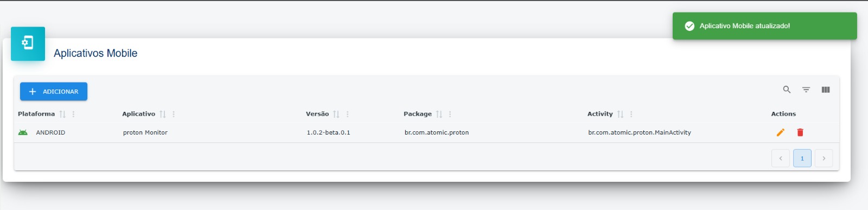Go to the previous page arrow
This screenshot has width=868, height=210.
(x=781, y=158)
